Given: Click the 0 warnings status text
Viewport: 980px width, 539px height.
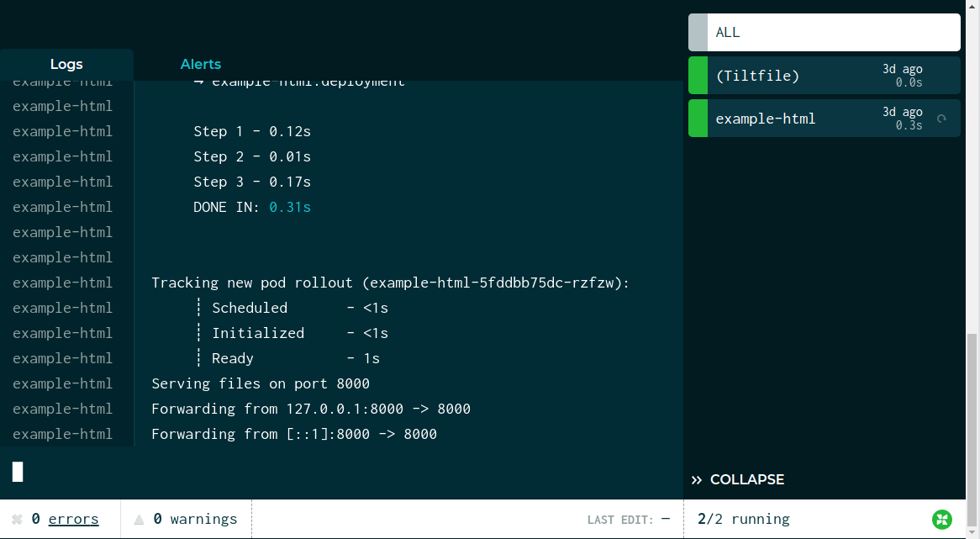Looking at the screenshot, I should coord(195,519).
